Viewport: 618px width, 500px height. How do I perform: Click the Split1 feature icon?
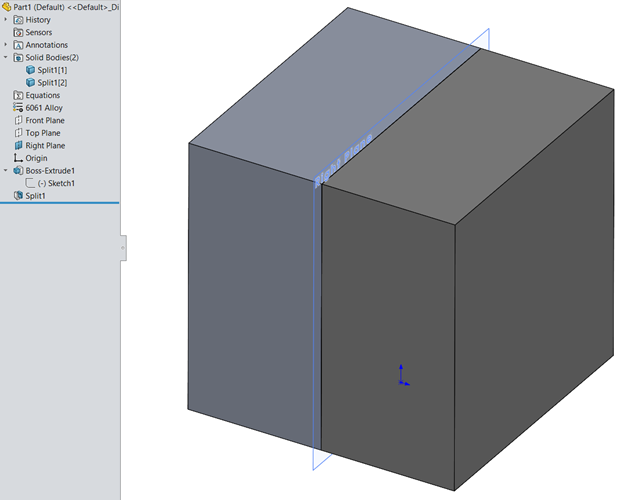coord(18,195)
